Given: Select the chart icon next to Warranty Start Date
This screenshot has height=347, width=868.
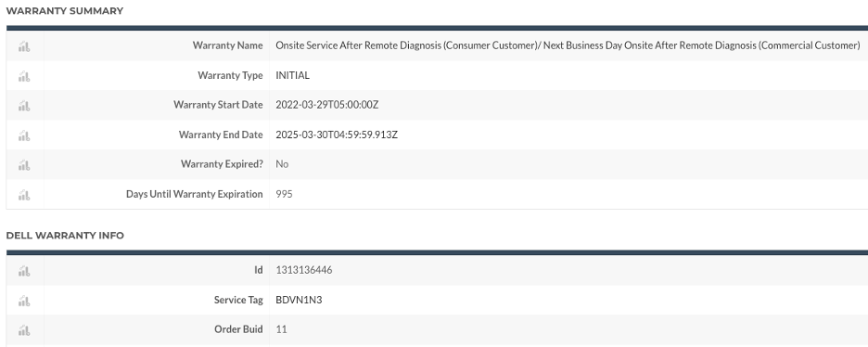Looking at the screenshot, I should (24, 106).
